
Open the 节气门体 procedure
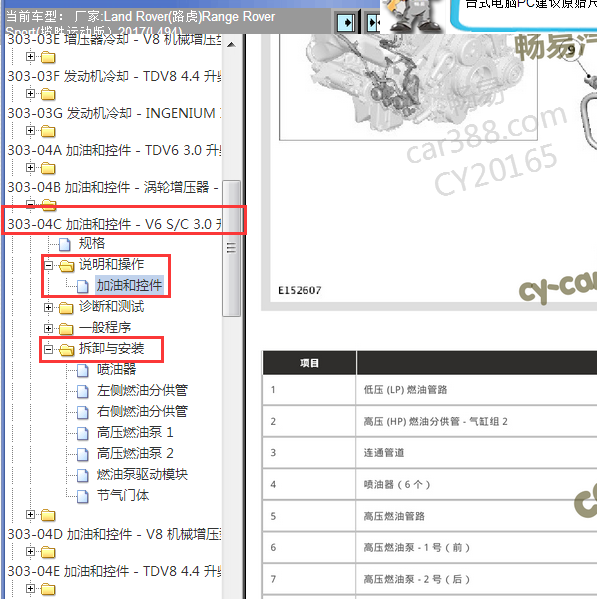123,495
